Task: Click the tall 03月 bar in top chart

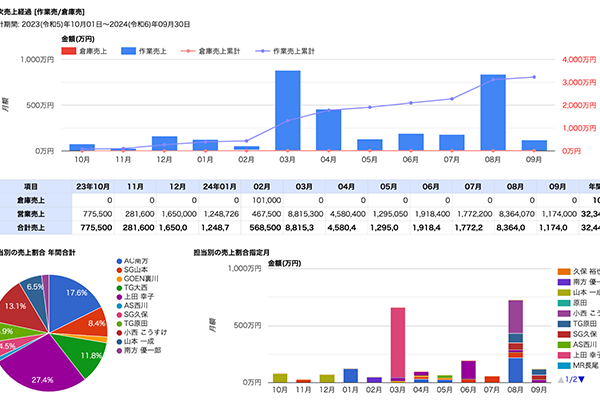Action: pos(287,110)
